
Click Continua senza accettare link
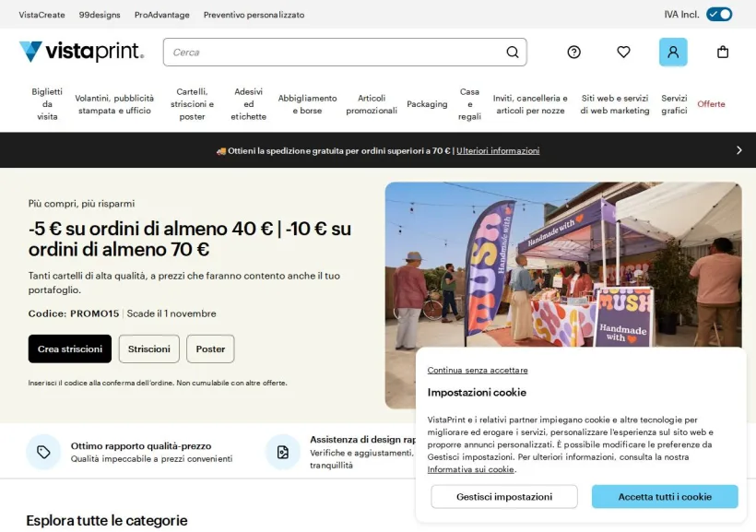(x=478, y=370)
